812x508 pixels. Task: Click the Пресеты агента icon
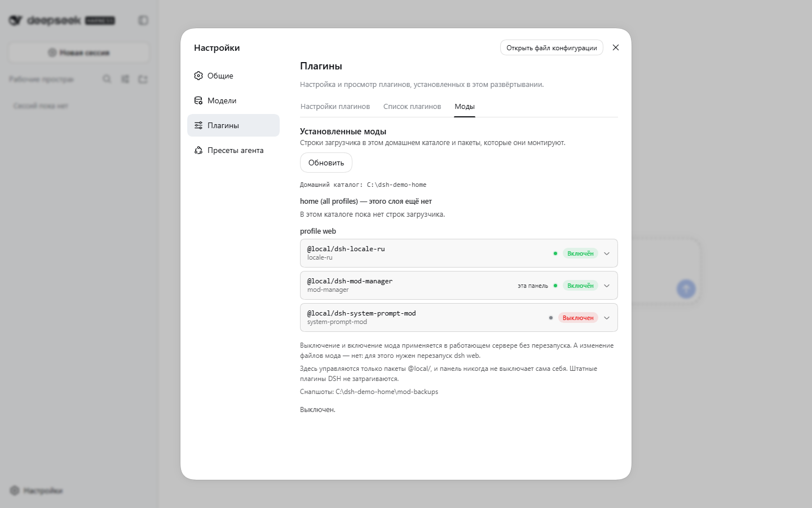point(198,150)
